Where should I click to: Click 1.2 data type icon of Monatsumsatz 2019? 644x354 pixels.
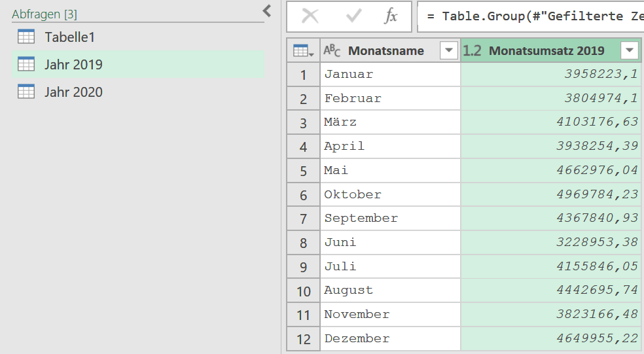click(x=472, y=50)
